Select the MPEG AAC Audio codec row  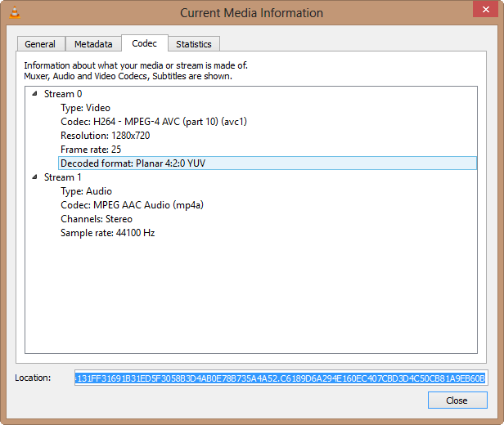point(132,205)
